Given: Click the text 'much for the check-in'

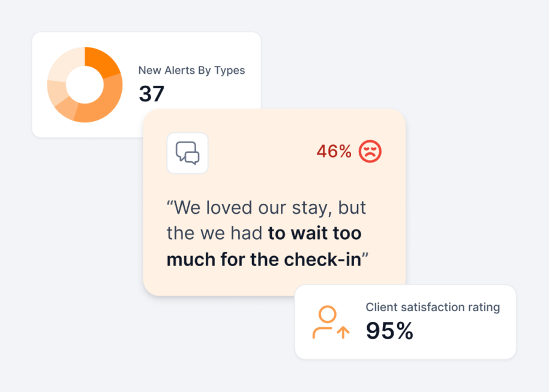Looking at the screenshot, I should pyautogui.click(x=263, y=260).
